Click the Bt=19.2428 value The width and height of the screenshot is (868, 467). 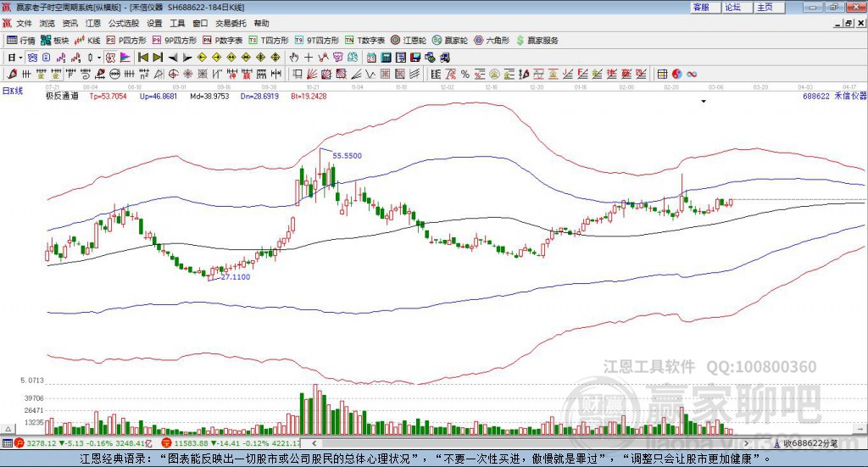pos(309,97)
